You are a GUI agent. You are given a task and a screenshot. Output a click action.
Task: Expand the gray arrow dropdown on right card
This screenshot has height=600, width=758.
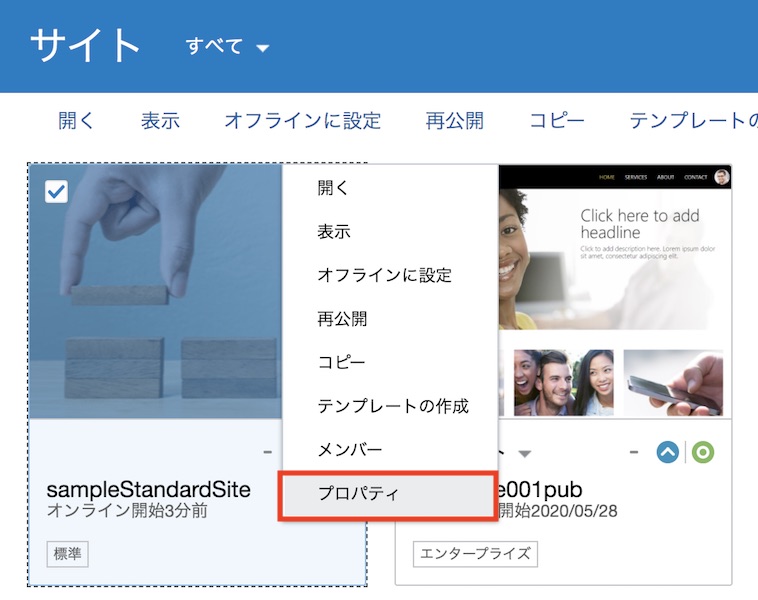pyautogui.click(x=524, y=454)
